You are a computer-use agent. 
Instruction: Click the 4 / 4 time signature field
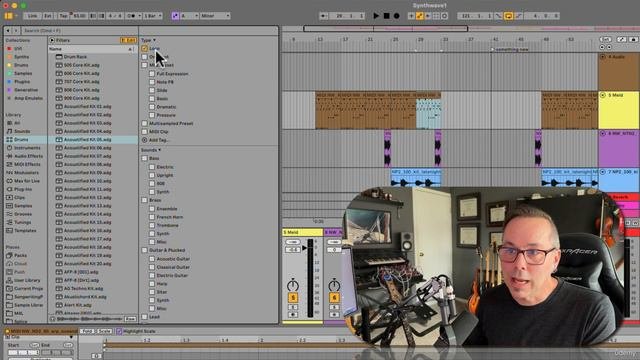115,16
